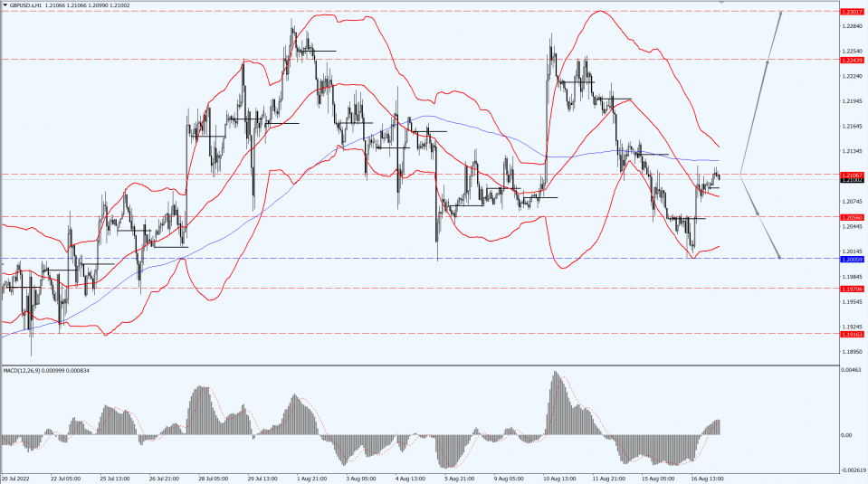The height and width of the screenshot is (484, 868).
Task: Click the 16 Aug 13:00 time axis label
Action: point(707,478)
